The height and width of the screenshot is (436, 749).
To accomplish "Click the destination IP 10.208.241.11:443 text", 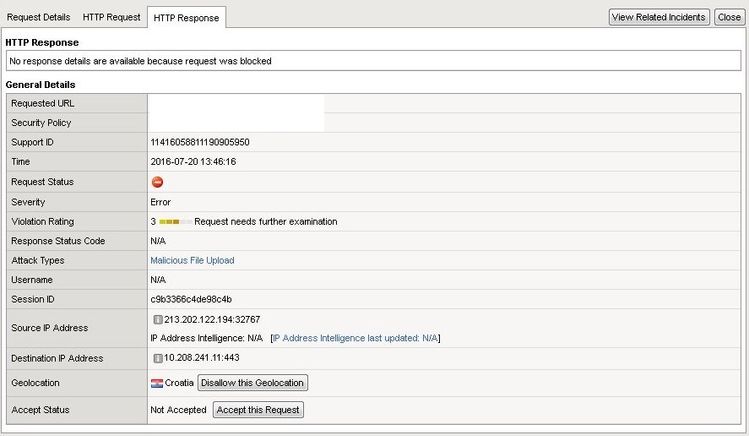I will [203, 358].
